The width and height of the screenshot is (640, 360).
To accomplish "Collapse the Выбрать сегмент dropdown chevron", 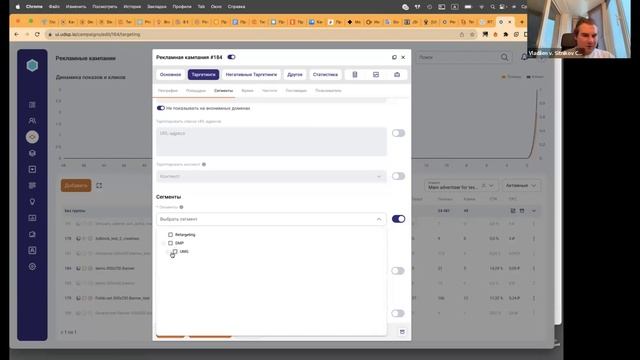I will tap(379, 219).
